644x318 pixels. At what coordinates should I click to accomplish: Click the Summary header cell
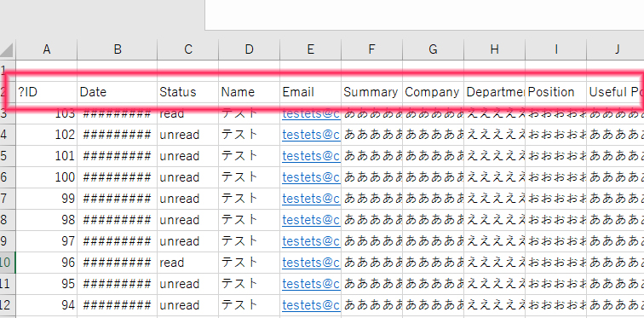pyautogui.click(x=371, y=92)
